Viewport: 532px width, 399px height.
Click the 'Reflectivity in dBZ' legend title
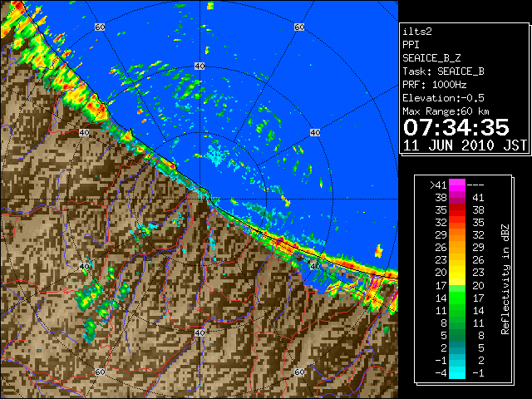click(x=505, y=279)
